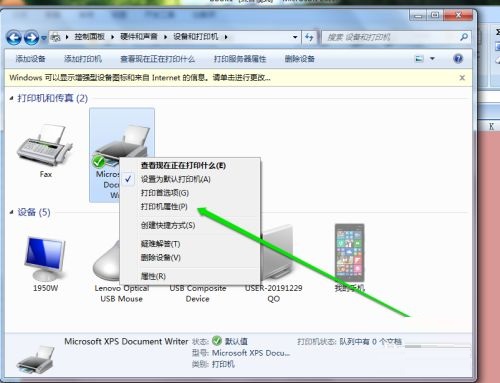Click 添加设备 in the toolbar
Screen dimensions: 500x383
pos(30,59)
